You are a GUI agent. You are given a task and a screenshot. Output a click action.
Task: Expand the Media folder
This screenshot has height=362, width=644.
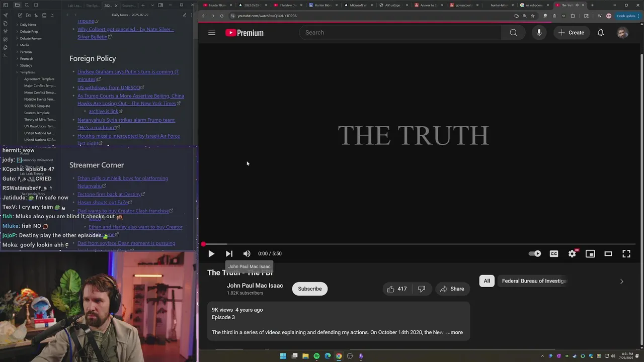[25, 45]
